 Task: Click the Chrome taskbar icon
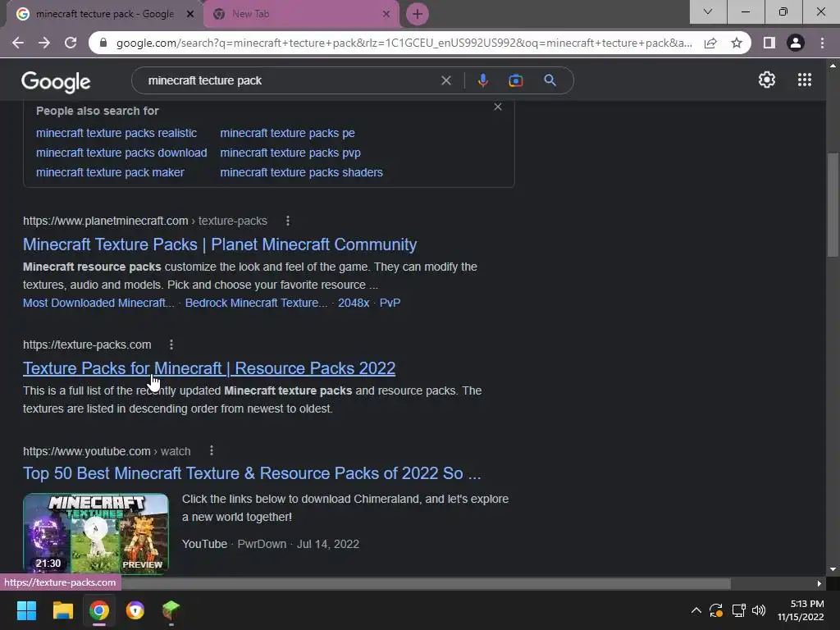pos(99,610)
